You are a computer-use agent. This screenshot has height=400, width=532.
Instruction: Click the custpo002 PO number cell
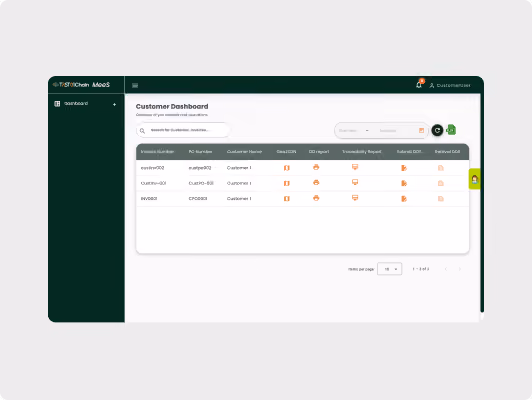pos(200,168)
